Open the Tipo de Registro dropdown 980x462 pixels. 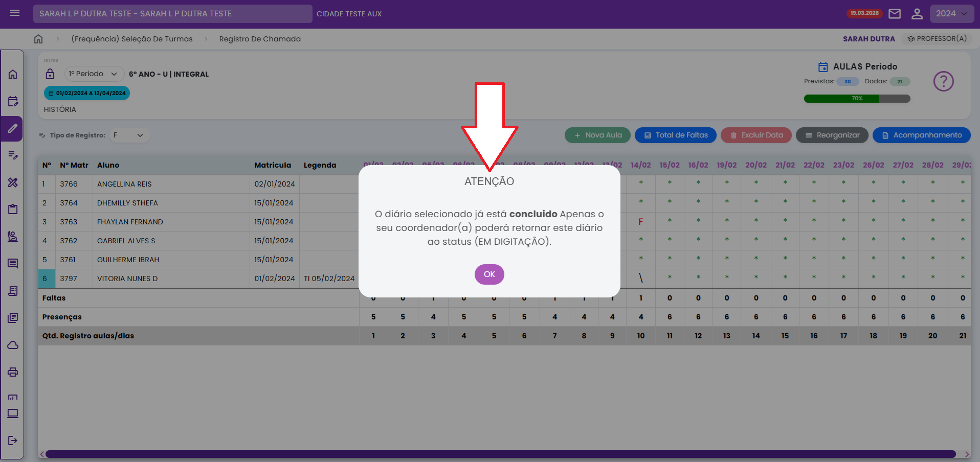[128, 135]
